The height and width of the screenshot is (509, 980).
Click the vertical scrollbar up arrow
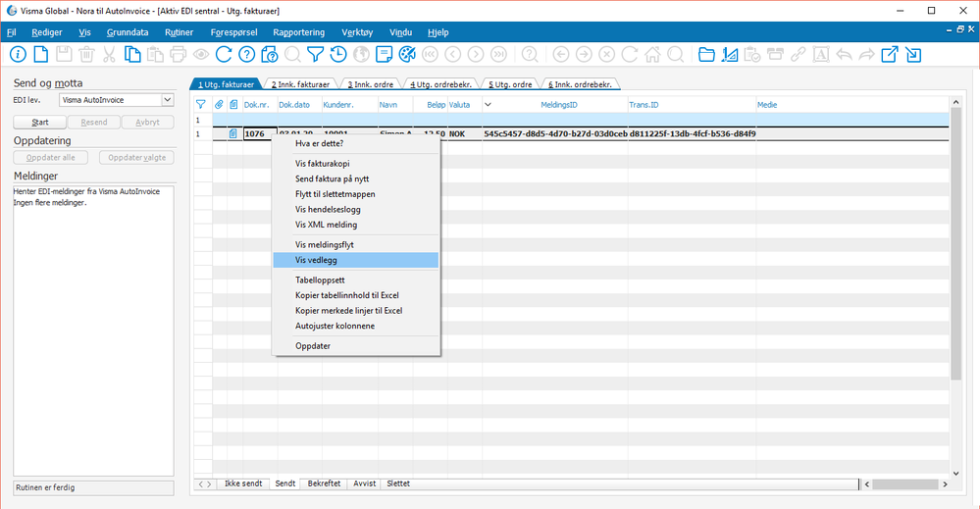pos(955,102)
